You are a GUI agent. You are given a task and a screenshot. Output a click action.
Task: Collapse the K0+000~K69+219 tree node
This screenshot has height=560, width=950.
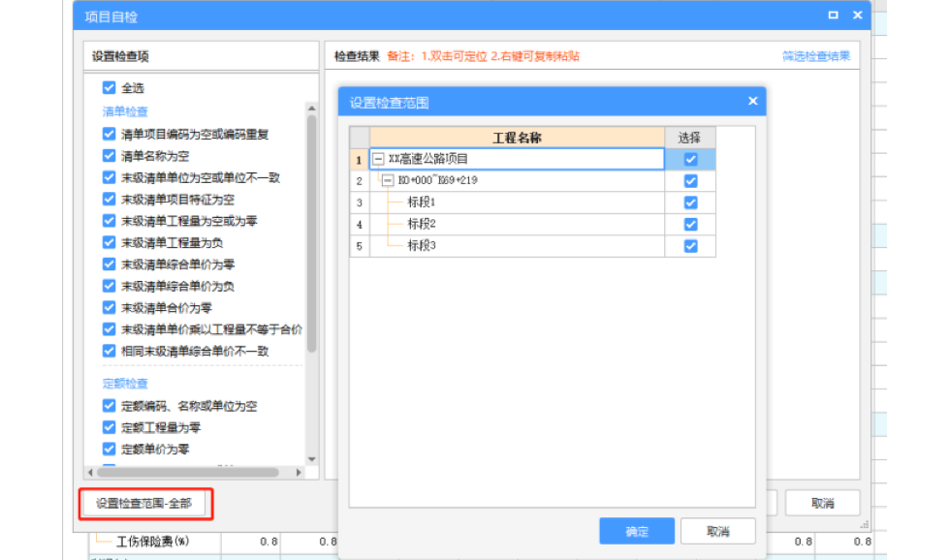pos(388,180)
